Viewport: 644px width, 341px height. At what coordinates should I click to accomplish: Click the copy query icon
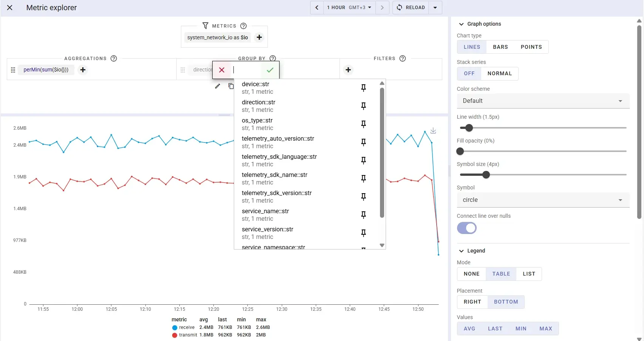click(231, 86)
